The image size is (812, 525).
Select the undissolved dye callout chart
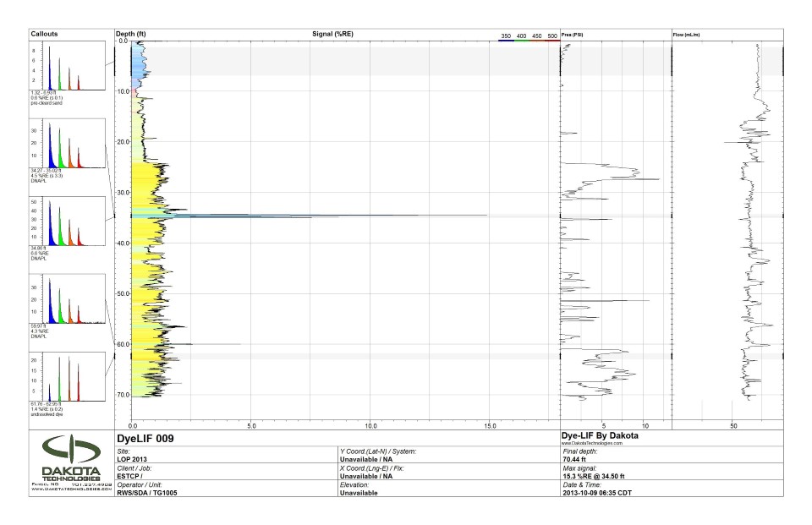[x=67, y=376]
